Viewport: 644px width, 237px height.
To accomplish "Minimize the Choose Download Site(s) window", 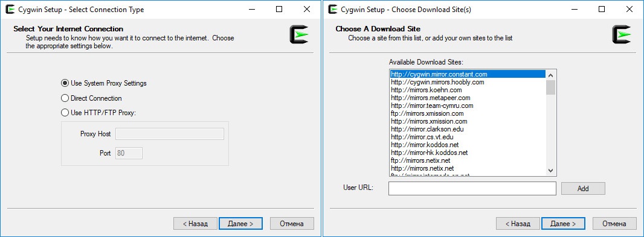I will [x=574, y=10].
